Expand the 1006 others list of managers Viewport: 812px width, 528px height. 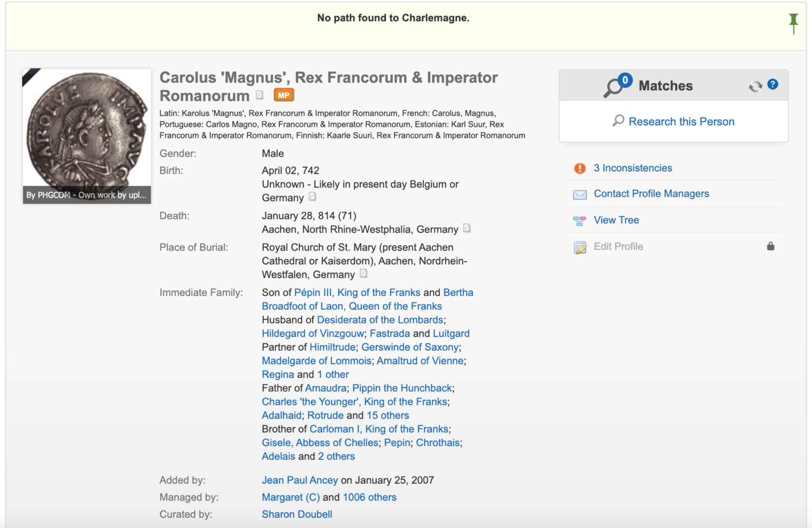(x=370, y=497)
